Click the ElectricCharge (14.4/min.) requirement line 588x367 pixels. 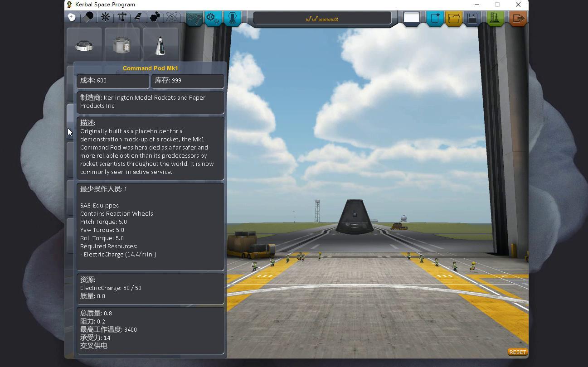pyautogui.click(x=118, y=254)
